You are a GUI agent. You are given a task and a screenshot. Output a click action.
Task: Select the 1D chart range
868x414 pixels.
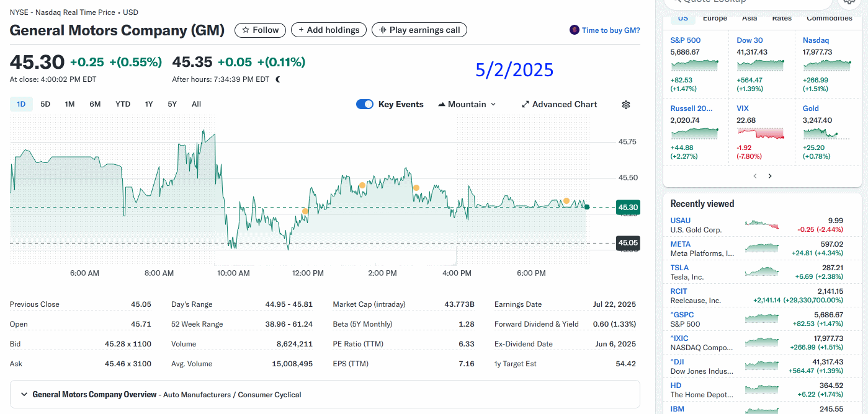(x=21, y=104)
